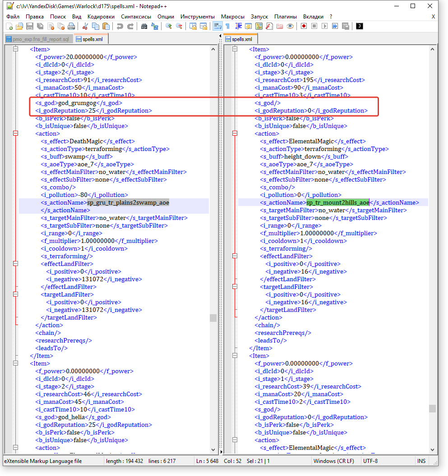Screen dimensions: 448x476
Task: Click the Open file folder icon
Action: [x=19, y=27]
